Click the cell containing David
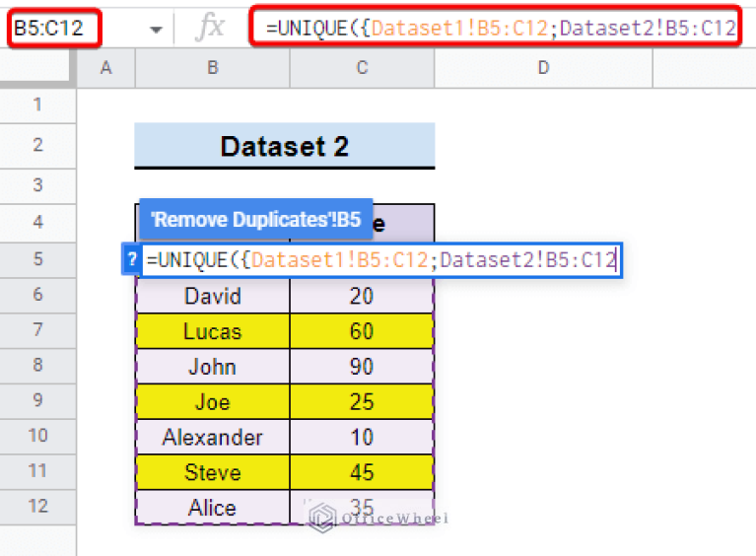The height and width of the screenshot is (556, 756). (x=212, y=296)
